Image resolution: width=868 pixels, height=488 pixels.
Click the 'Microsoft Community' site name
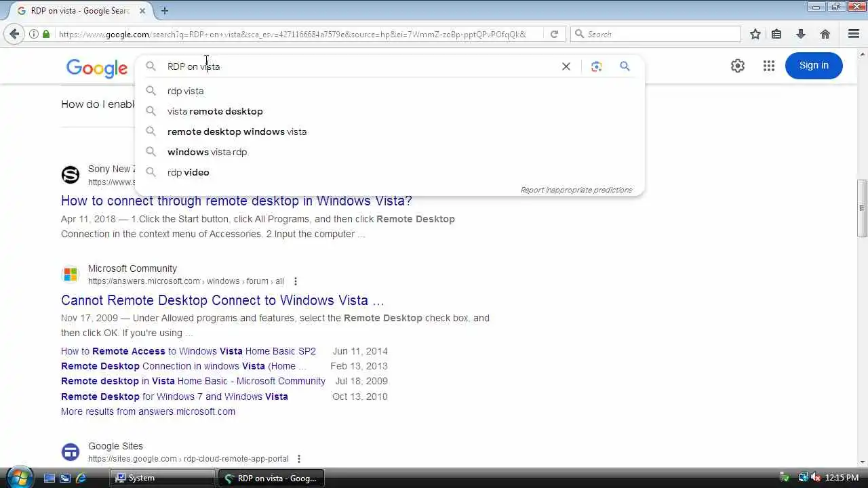pyautogui.click(x=132, y=268)
